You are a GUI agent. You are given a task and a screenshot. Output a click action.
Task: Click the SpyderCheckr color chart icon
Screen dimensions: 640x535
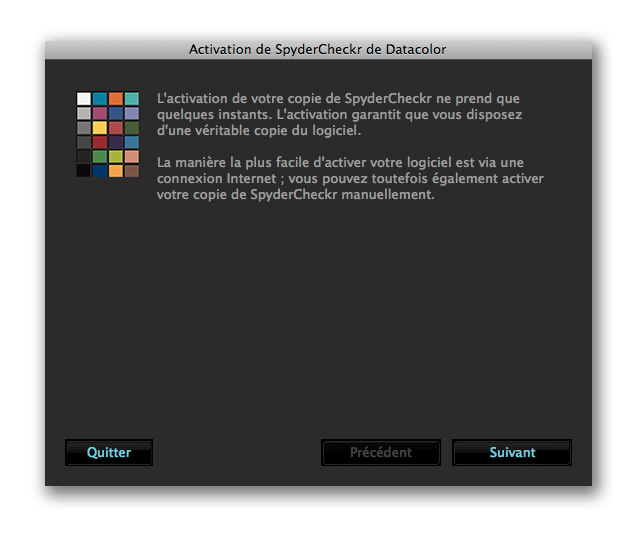108,134
